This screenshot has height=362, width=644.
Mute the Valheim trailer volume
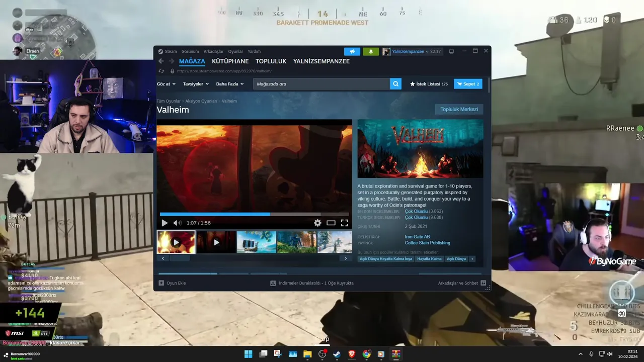177,223
